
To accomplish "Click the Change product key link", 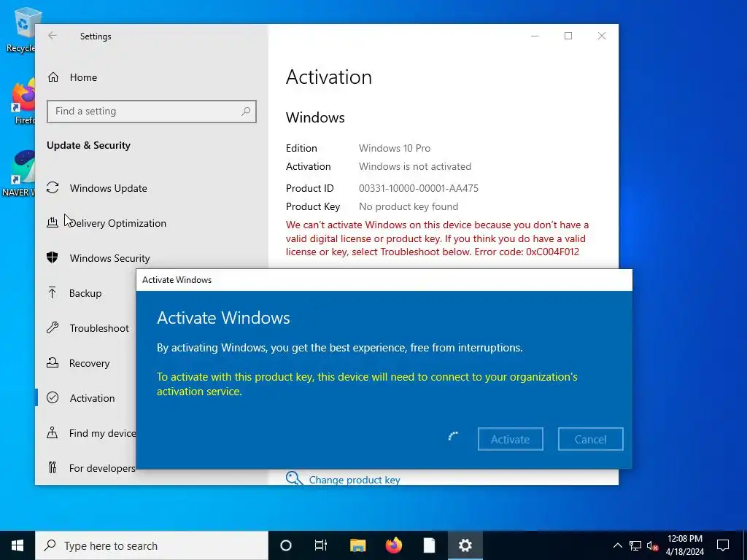I will [x=355, y=480].
